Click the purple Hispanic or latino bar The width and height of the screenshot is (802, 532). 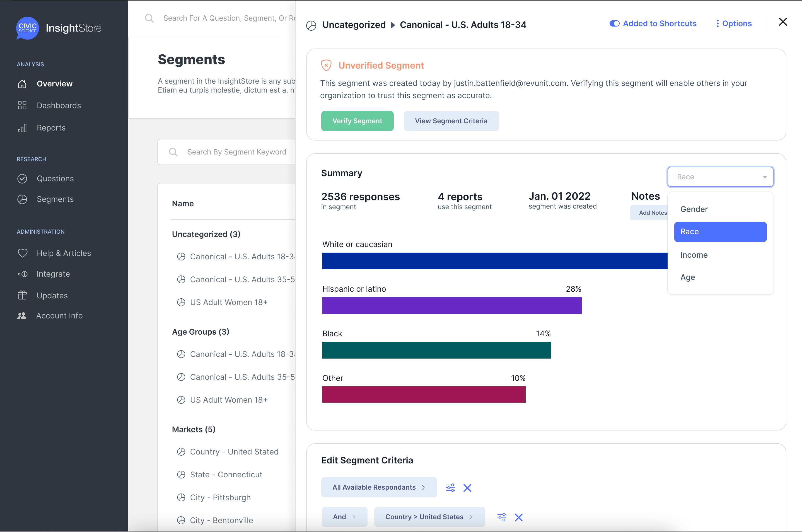451,305
